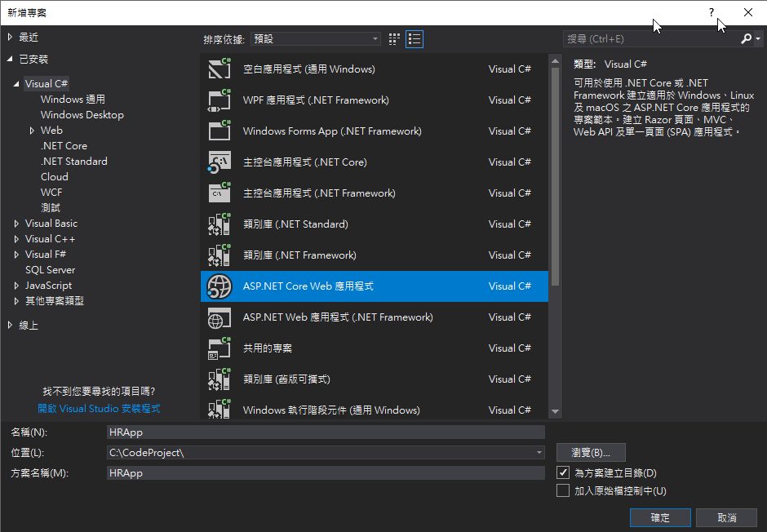
Task: Click the project name field HRApp
Action: coord(326,432)
